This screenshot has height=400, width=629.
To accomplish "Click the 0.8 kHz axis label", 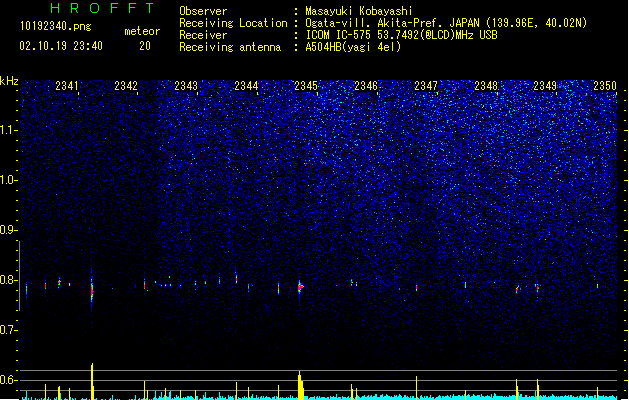I will (x=9, y=280).
